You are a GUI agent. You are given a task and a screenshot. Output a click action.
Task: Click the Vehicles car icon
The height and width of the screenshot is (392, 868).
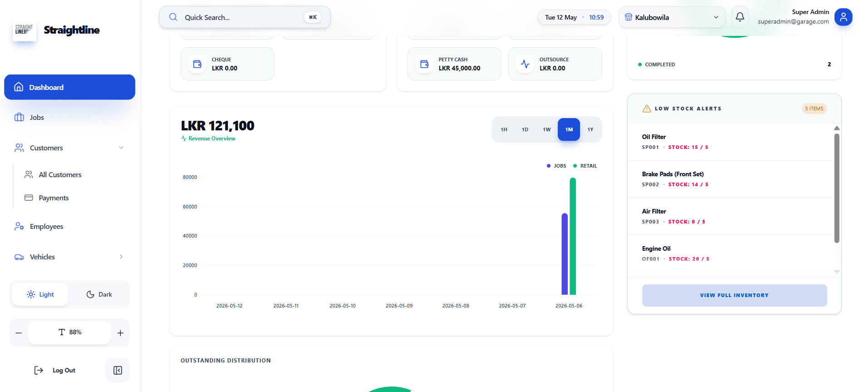coord(19,257)
